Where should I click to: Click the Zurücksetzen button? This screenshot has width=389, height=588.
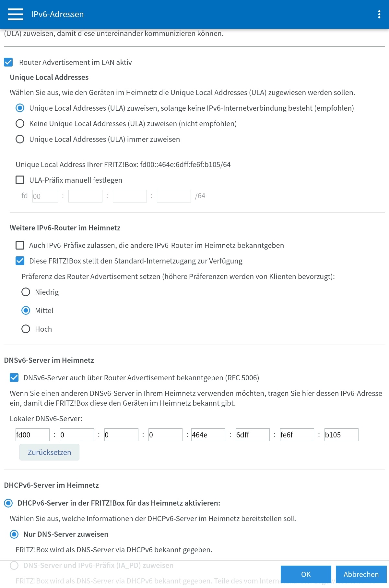49,452
